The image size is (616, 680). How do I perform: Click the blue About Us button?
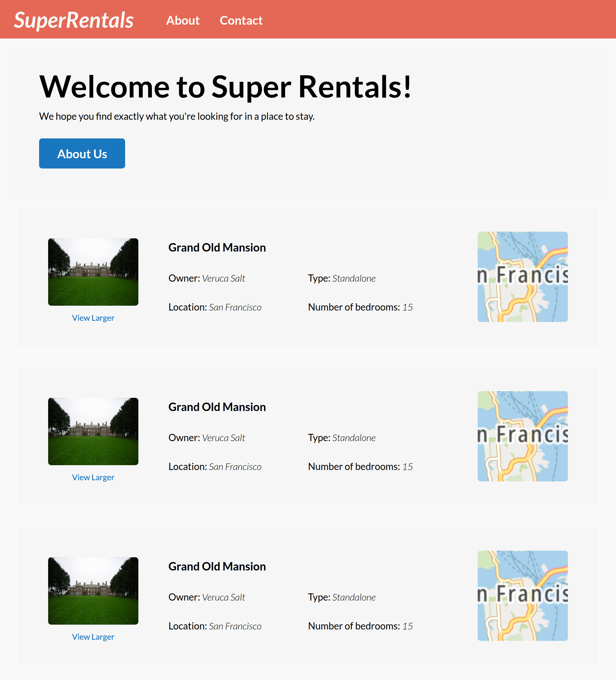pos(82,153)
